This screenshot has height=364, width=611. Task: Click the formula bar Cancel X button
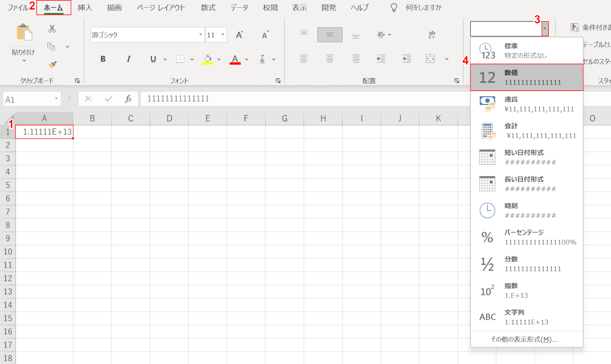(88, 99)
